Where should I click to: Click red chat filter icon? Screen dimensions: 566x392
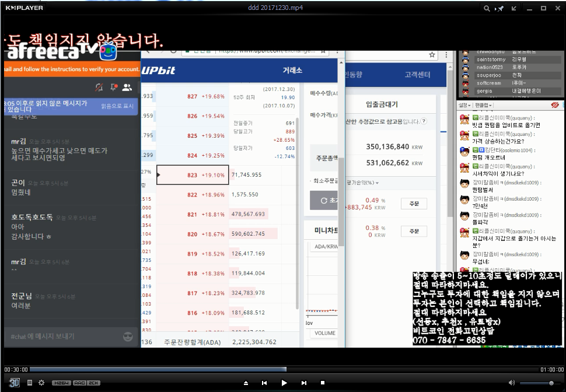tap(555, 105)
